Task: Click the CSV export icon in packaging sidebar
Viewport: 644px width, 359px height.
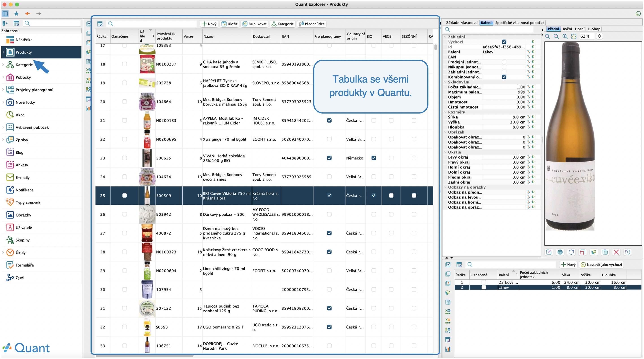Action: (448, 331)
